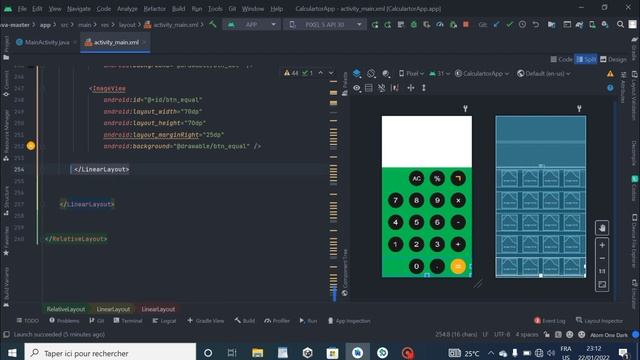Open the Event Log button

point(549,321)
